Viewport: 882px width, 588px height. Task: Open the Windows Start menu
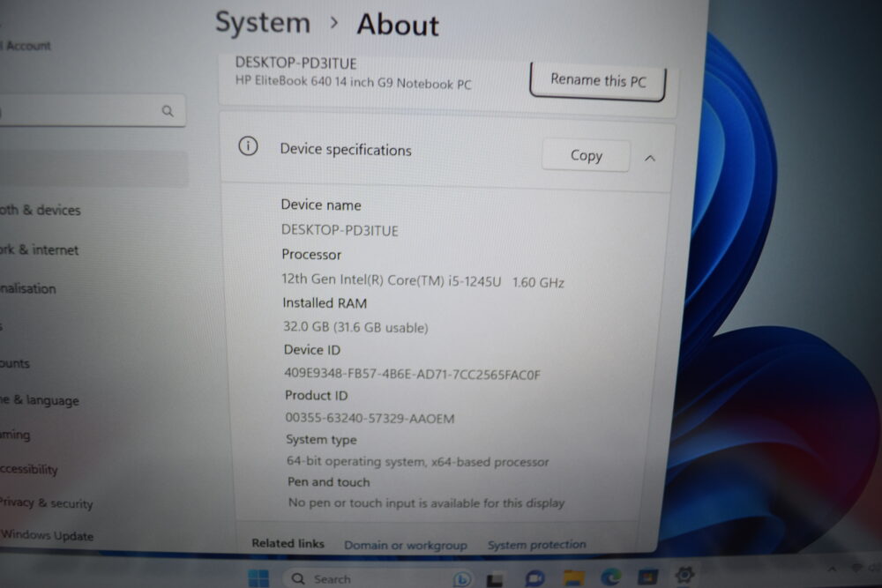258,578
